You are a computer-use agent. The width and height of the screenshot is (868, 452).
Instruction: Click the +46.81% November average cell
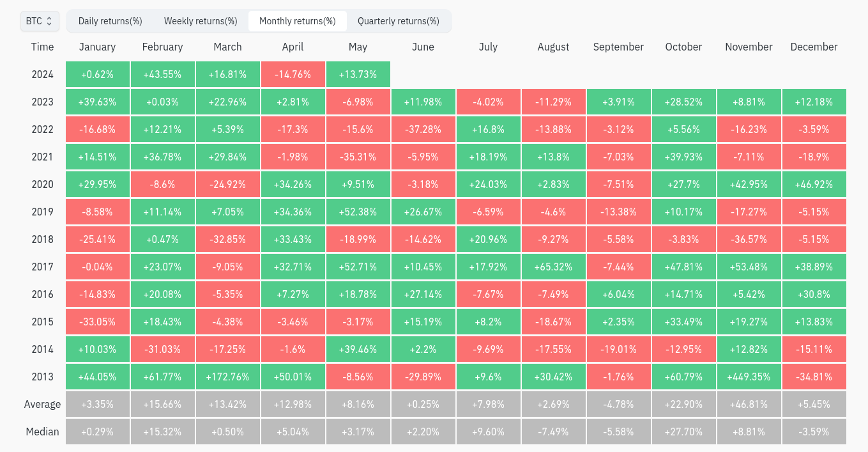pyautogui.click(x=749, y=404)
